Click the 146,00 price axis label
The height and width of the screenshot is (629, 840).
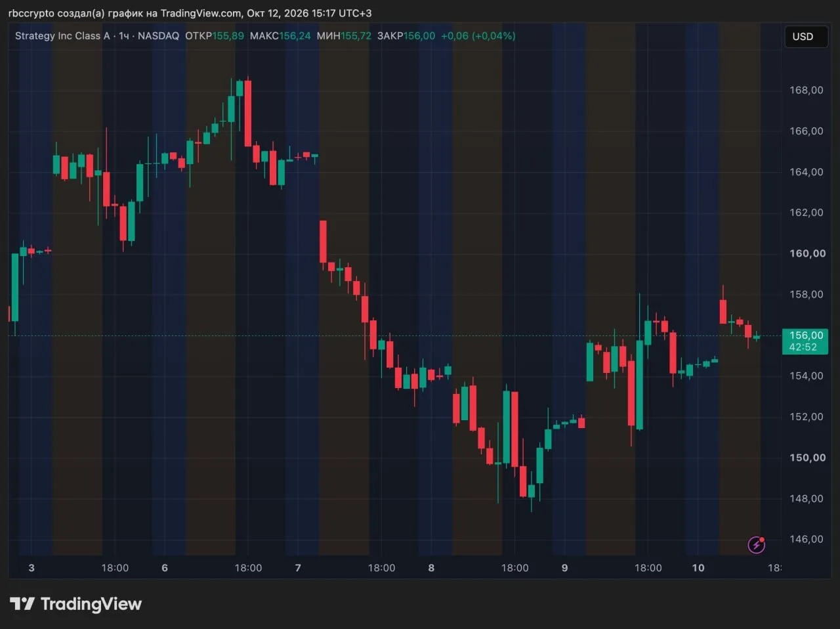point(807,539)
